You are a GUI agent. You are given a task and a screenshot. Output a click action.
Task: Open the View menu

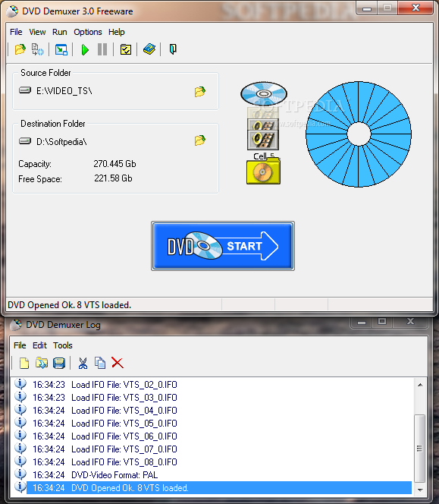tap(37, 32)
